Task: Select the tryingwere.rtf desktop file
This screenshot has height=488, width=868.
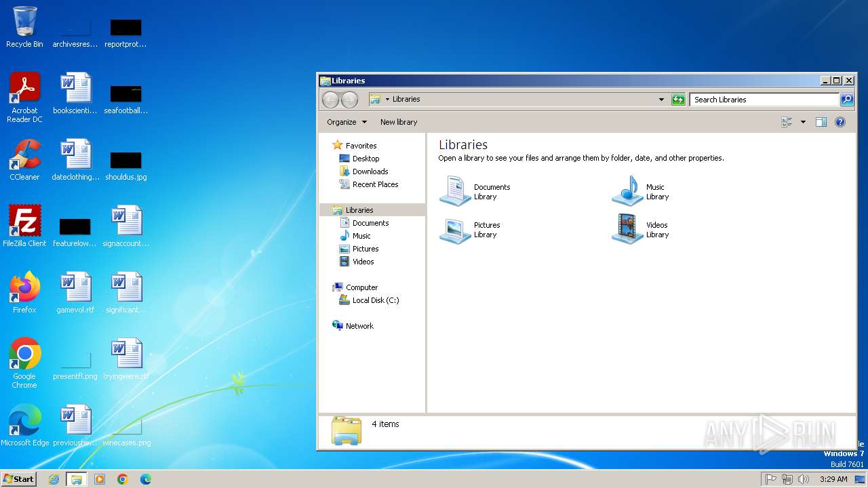Action: click(126, 359)
